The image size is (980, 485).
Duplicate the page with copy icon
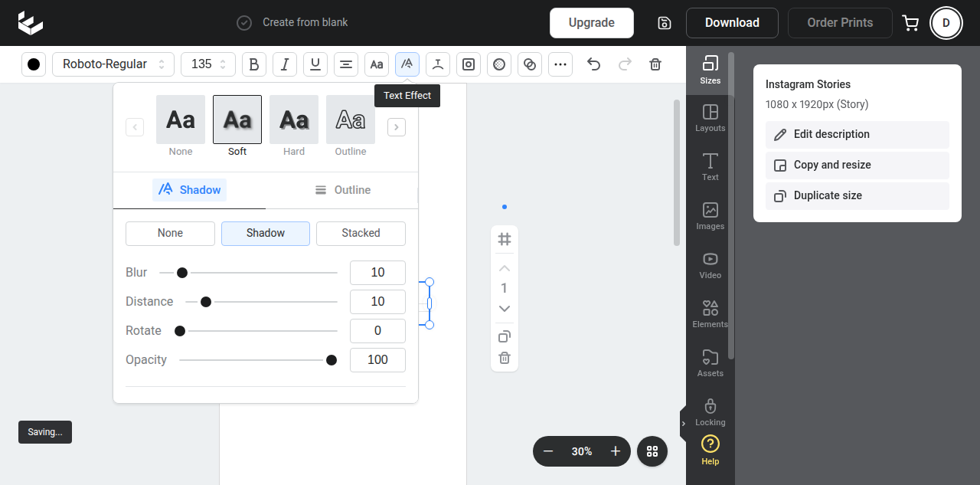(x=505, y=336)
